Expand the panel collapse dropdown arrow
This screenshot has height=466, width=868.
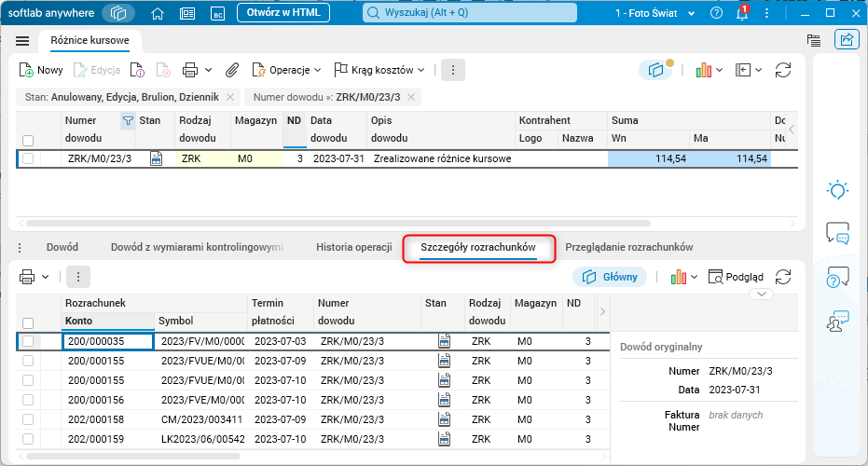pos(758,70)
